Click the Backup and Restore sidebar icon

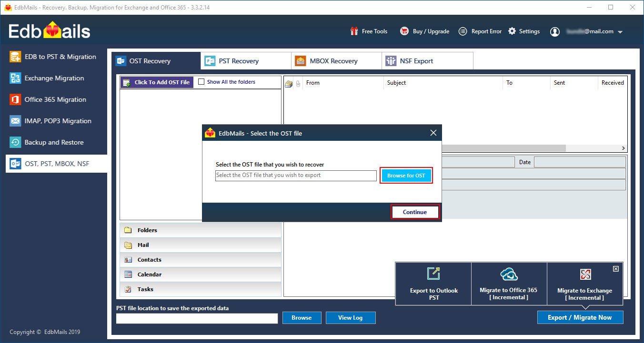pos(16,142)
